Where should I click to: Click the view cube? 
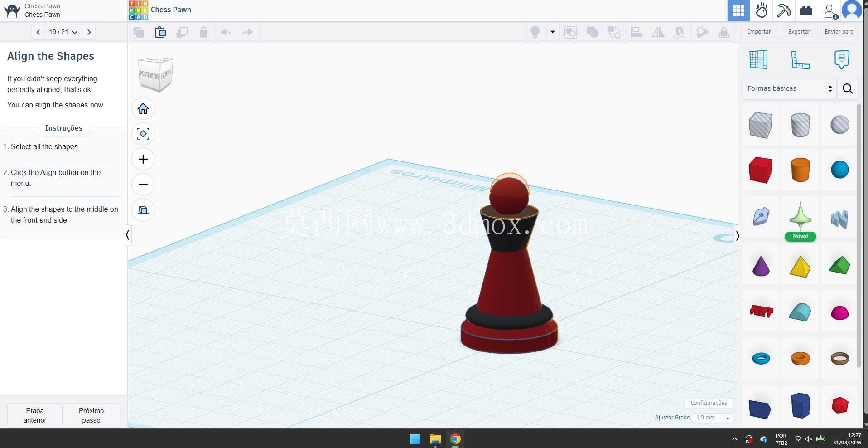(x=155, y=74)
